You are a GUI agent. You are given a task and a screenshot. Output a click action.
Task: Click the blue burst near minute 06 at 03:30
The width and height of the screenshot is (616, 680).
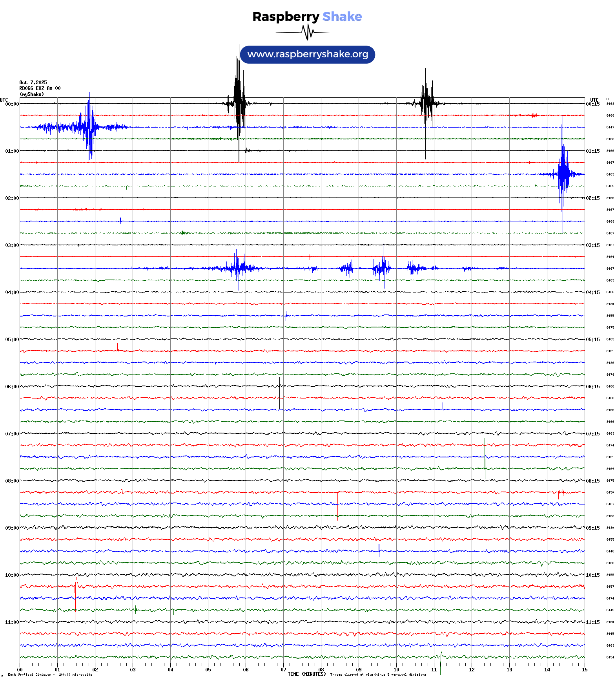pyautogui.click(x=237, y=268)
